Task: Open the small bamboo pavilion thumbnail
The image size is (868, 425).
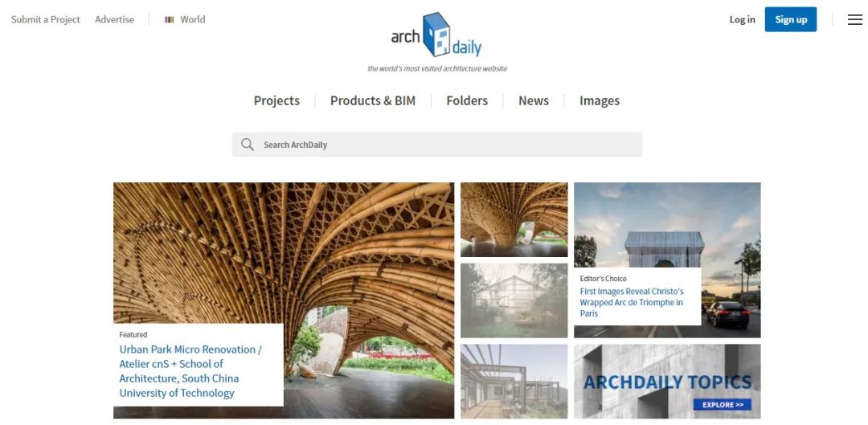Action: (514, 219)
